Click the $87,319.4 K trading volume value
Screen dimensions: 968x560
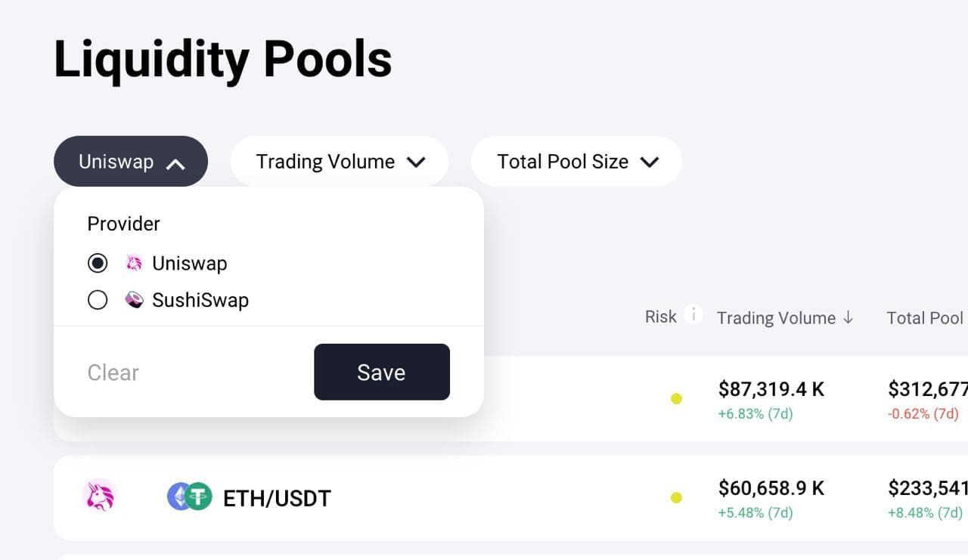click(x=771, y=389)
